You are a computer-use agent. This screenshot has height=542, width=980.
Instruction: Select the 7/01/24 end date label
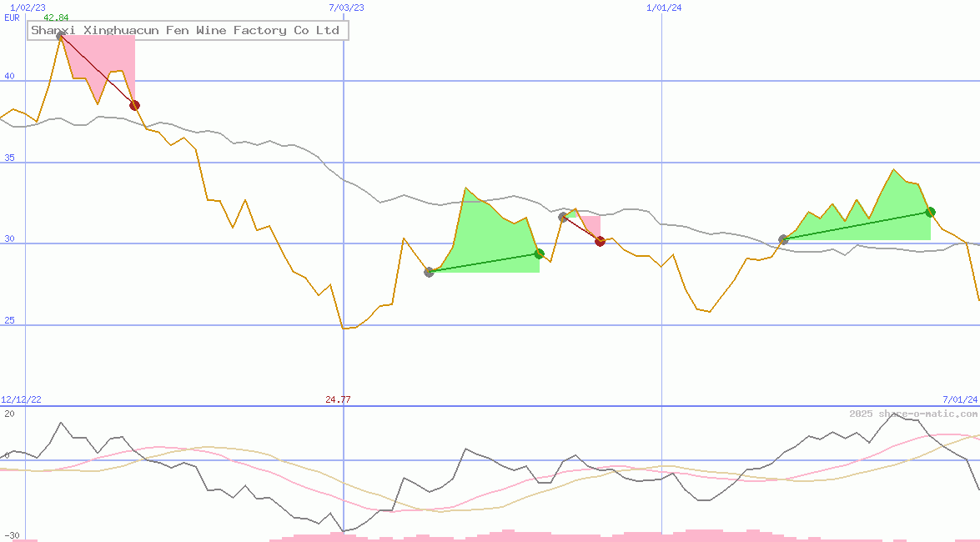coord(959,400)
